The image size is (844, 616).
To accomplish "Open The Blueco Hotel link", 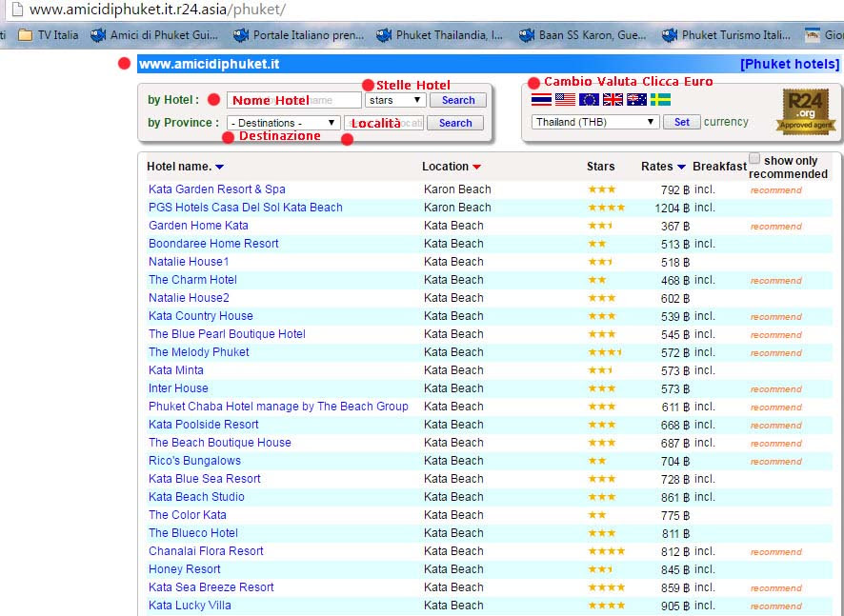I will 193,532.
